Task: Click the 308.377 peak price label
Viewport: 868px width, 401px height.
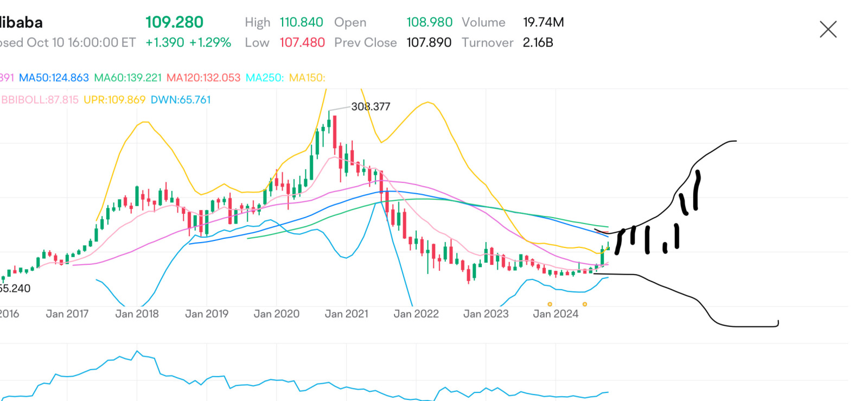Action: (371, 107)
